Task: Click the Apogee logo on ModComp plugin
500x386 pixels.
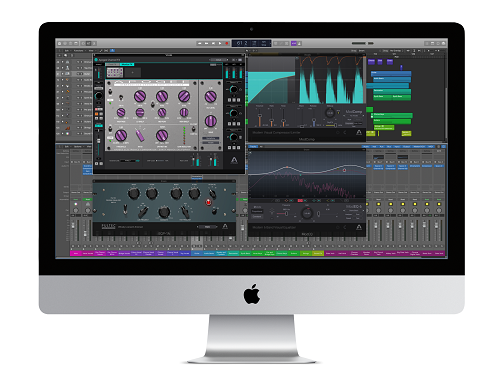Action: (x=359, y=132)
